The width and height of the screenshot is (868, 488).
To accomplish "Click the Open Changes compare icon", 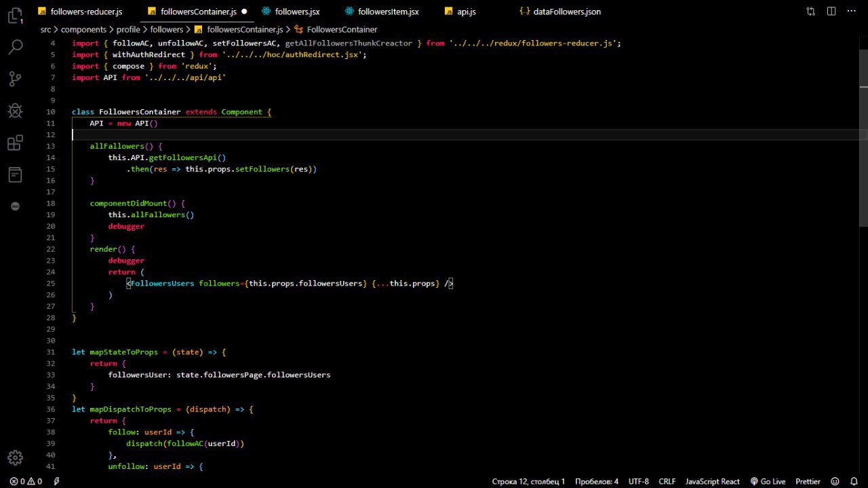I will (x=810, y=12).
